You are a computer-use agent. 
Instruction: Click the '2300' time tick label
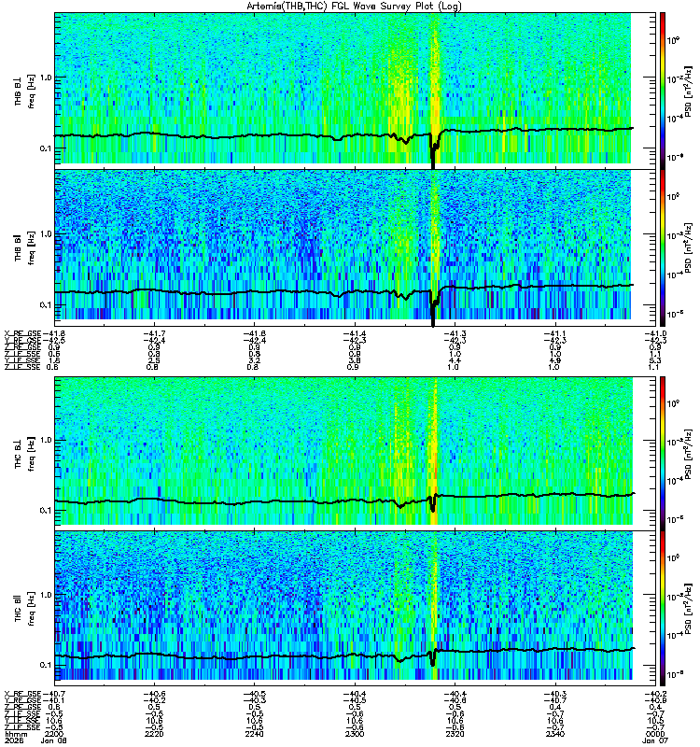[355, 734]
